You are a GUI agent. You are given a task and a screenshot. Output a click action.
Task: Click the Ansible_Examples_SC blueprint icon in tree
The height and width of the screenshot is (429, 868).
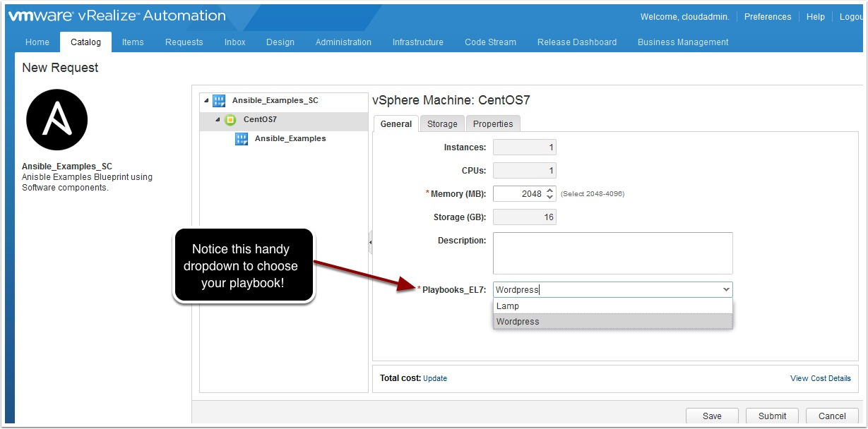click(x=219, y=101)
